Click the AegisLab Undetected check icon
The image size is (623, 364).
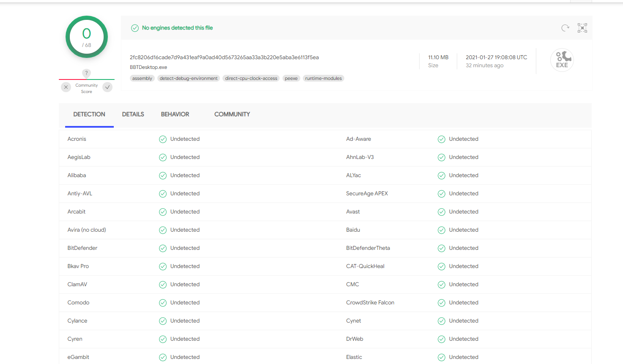pyautogui.click(x=163, y=157)
